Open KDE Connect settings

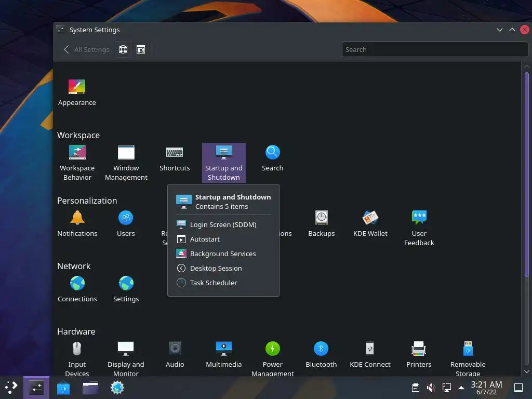pos(370,354)
